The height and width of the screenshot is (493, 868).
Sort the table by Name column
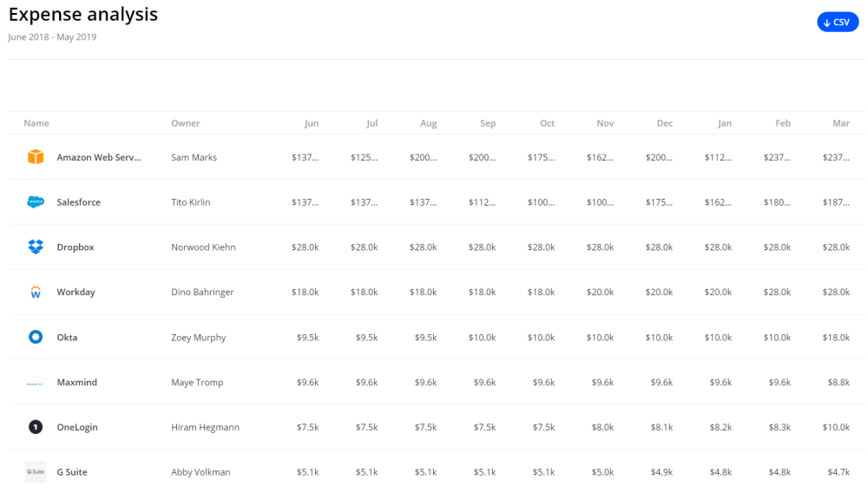(36, 123)
